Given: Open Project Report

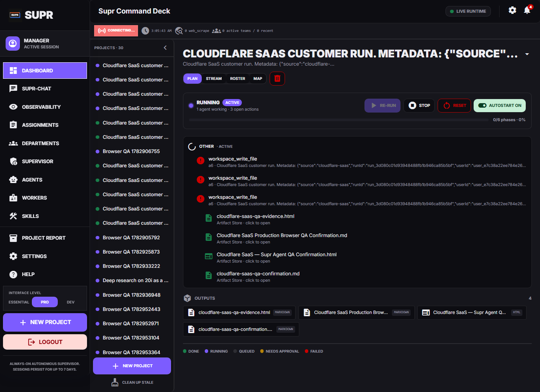Looking at the screenshot, I should click(45, 238).
